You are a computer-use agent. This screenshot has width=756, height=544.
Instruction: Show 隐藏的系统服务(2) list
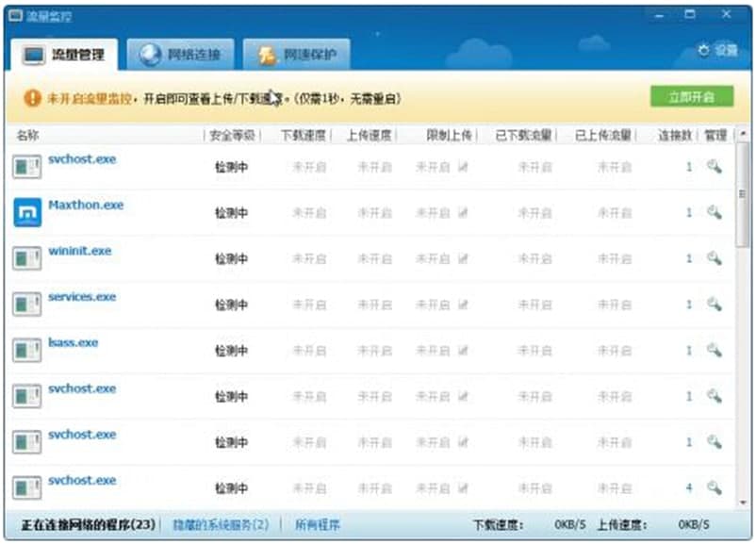click(221, 524)
